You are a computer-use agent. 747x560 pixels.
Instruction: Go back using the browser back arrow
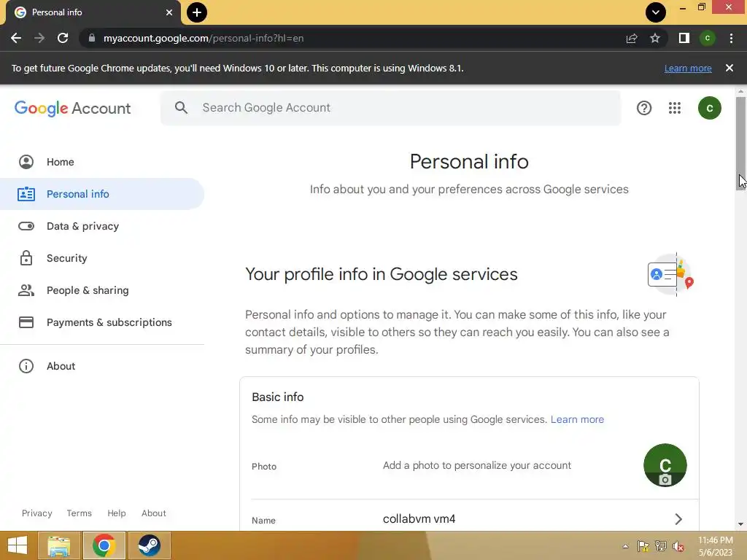pos(16,38)
